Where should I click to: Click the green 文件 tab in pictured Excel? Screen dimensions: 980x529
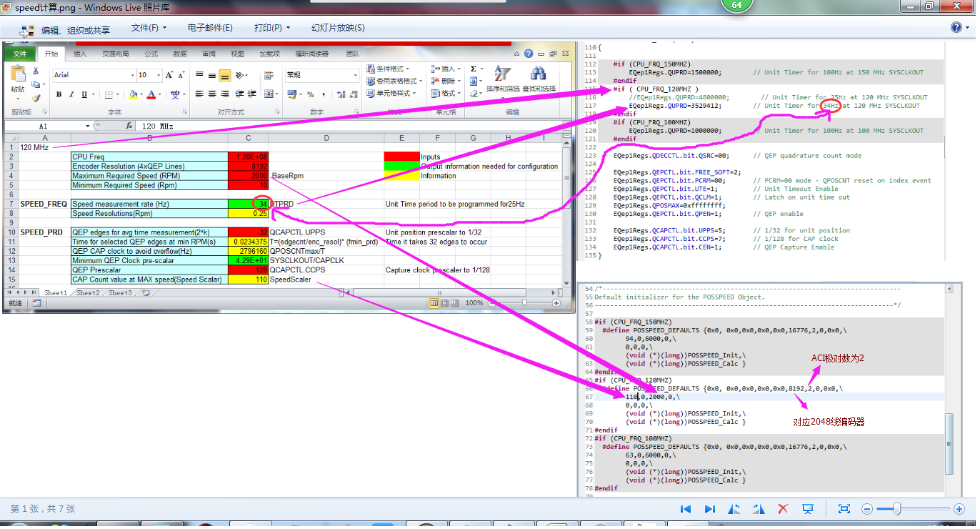[x=20, y=54]
